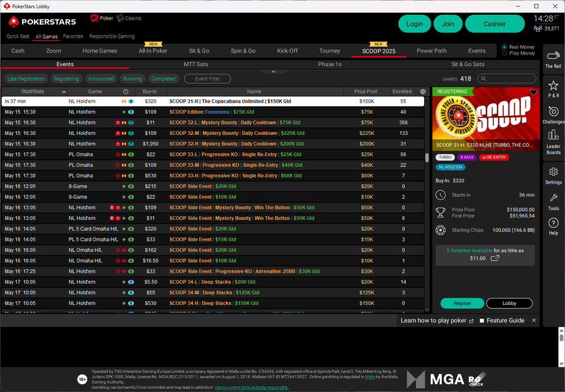Switch to Sit & Go Sats sub-tab
Viewport: 565px width, 392px height.
tap(468, 64)
